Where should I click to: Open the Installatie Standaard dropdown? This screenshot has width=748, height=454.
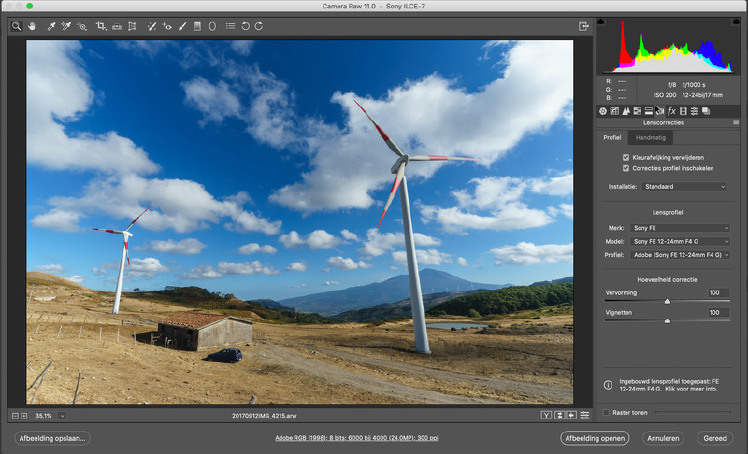(x=685, y=186)
